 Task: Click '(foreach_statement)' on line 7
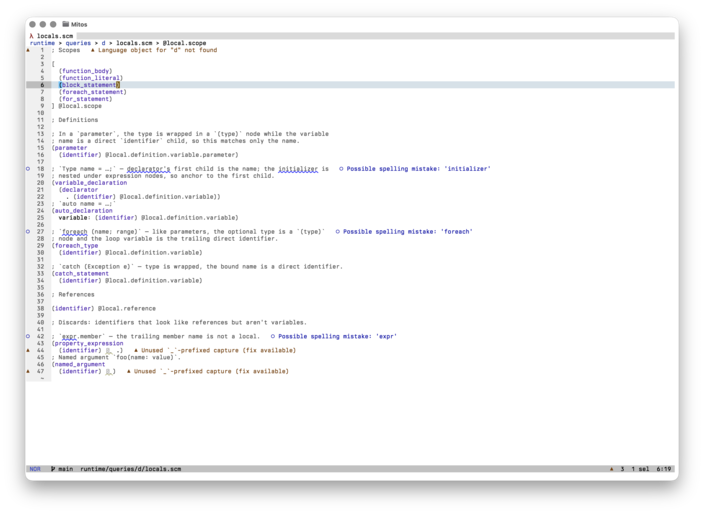click(92, 92)
